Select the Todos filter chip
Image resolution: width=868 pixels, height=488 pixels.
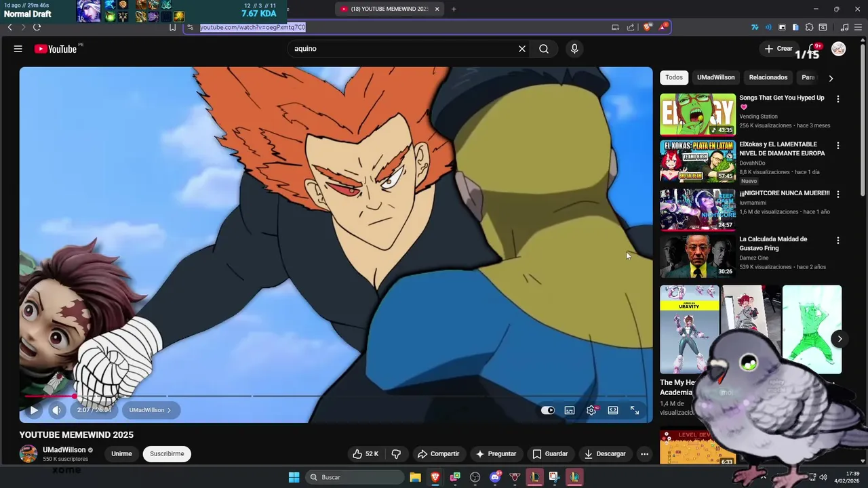674,77
